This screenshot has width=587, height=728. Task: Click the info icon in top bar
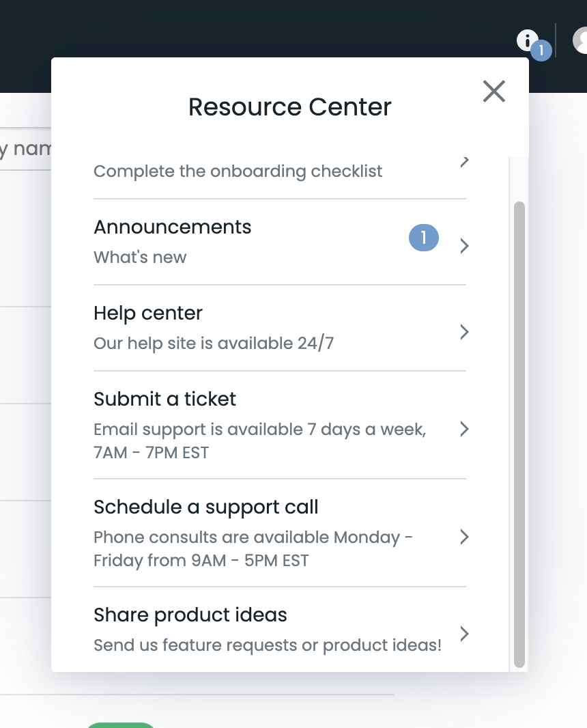click(526, 40)
